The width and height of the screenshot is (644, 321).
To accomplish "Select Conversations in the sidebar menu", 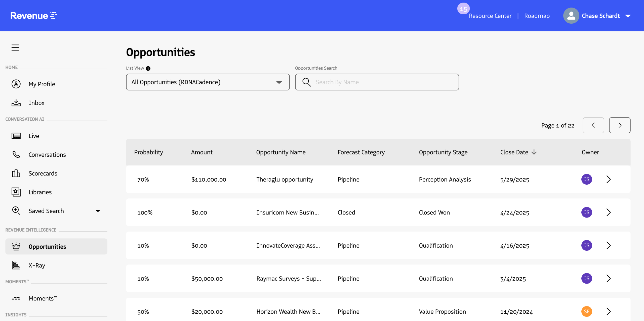I will tap(47, 155).
